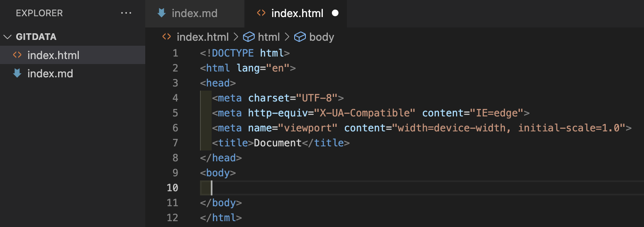Click the EXPLORER panel title

tap(39, 13)
